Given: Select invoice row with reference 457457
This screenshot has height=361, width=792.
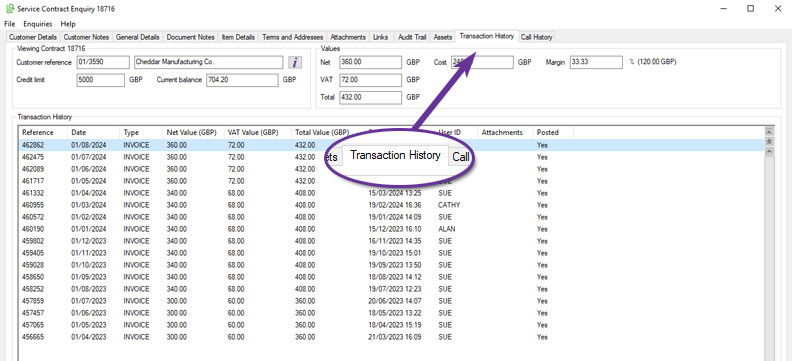Looking at the screenshot, I should coord(391,313).
